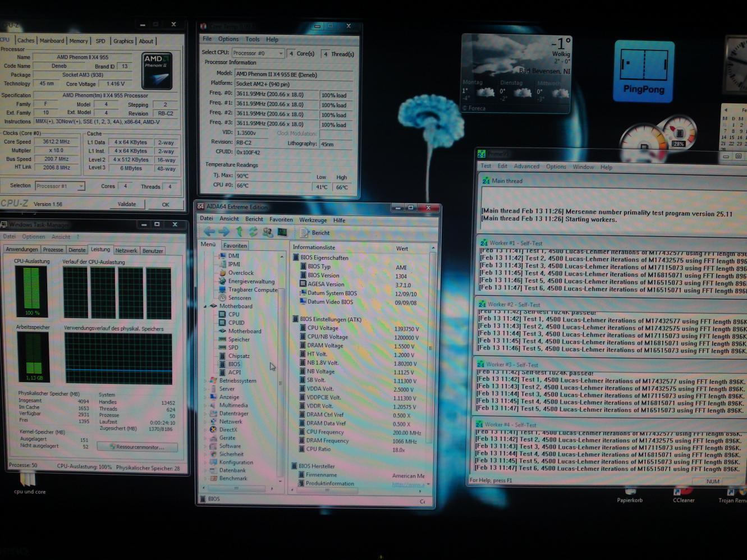Launch CCleaner desktop shortcut

click(684, 495)
